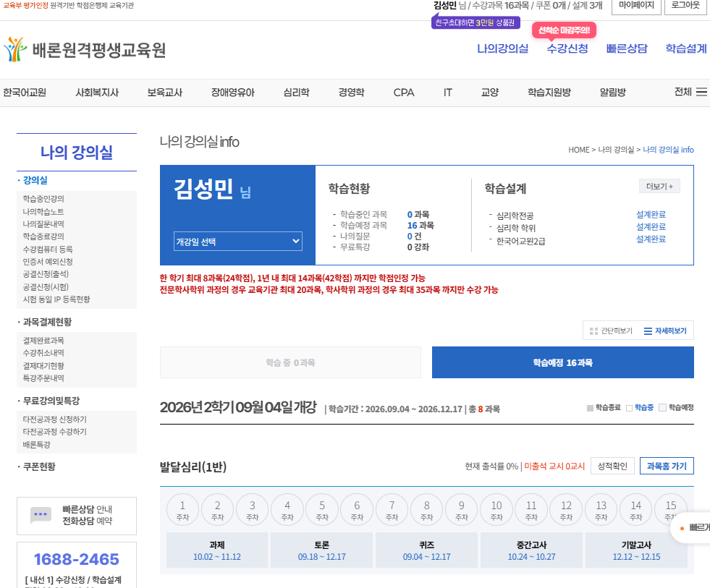Open 학습설계 in top navigation
Image resolution: width=710 pixels, height=588 pixels.
click(x=686, y=48)
